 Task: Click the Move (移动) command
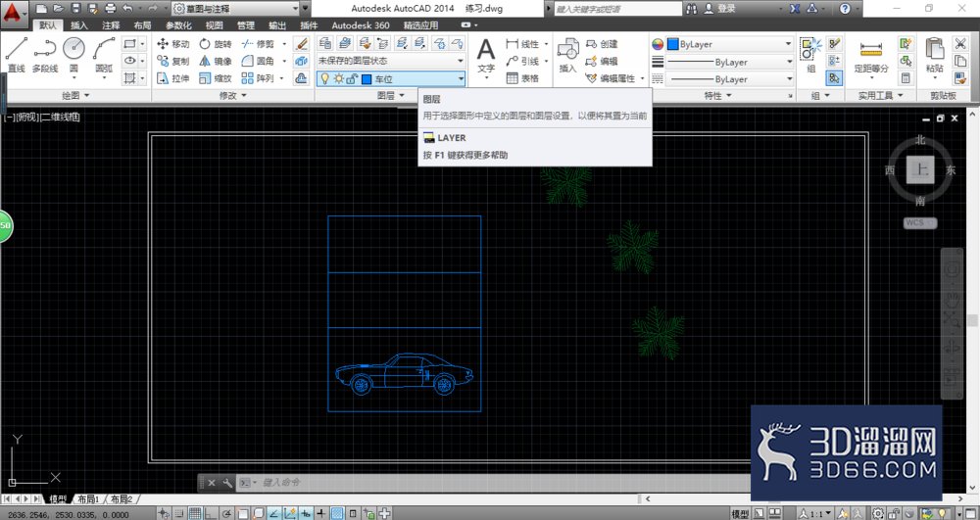click(x=172, y=44)
